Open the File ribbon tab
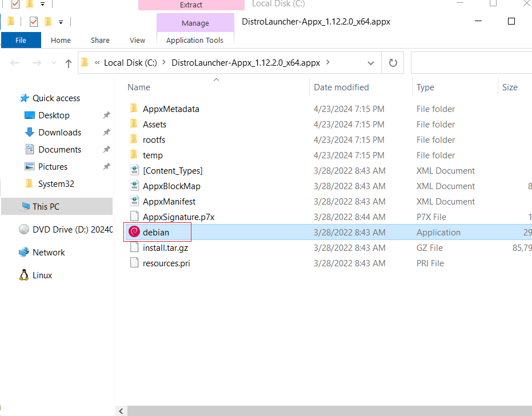This screenshot has height=416, width=532. click(x=21, y=40)
